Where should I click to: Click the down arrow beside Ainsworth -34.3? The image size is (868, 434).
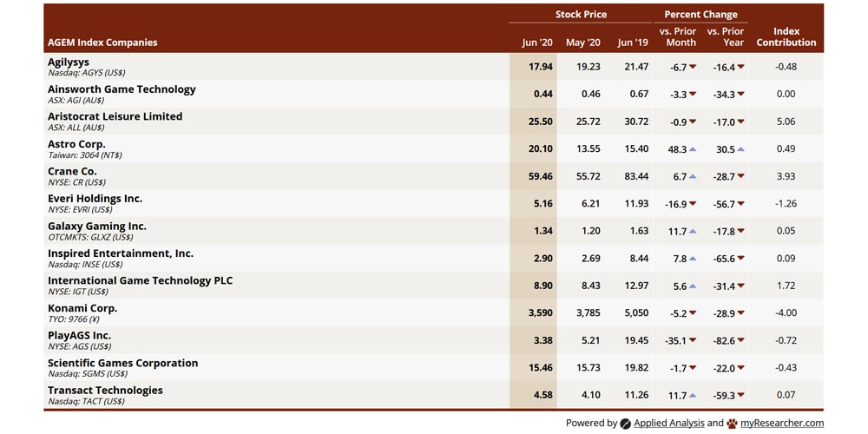(x=740, y=94)
